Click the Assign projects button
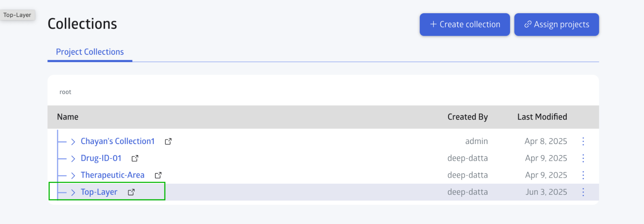The image size is (644, 224). click(x=556, y=24)
